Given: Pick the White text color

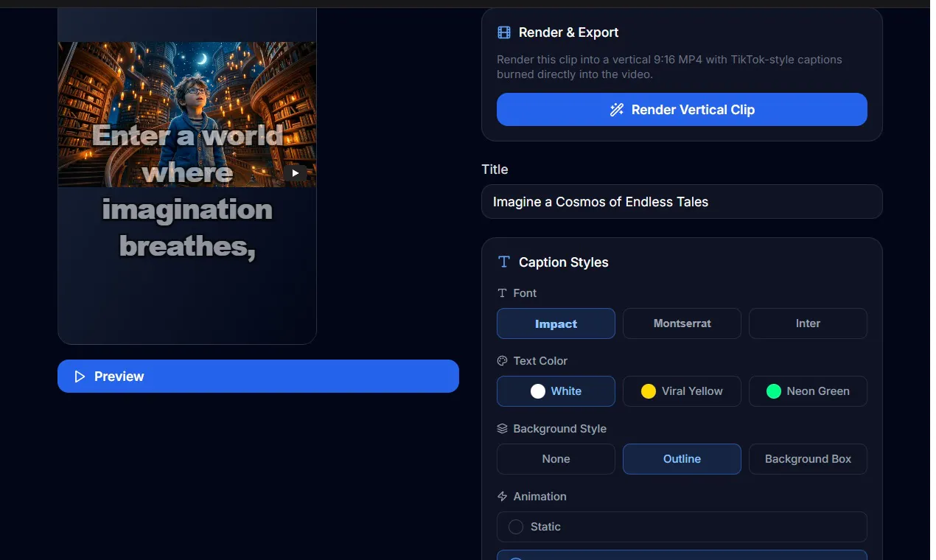Looking at the screenshot, I should (x=556, y=391).
